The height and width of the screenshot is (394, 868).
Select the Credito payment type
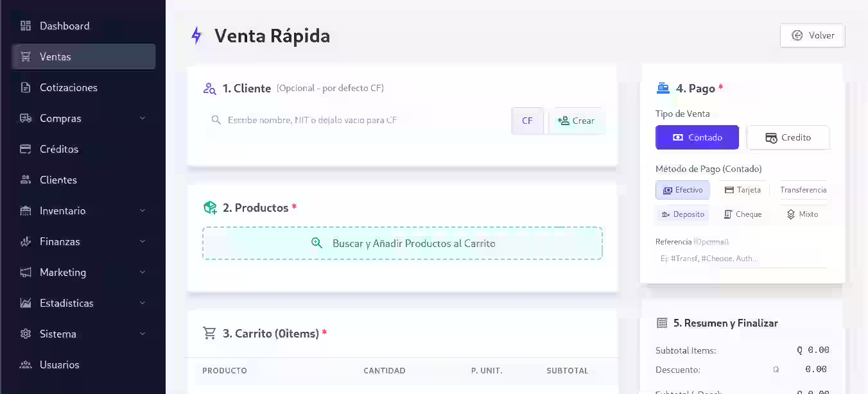[788, 137]
